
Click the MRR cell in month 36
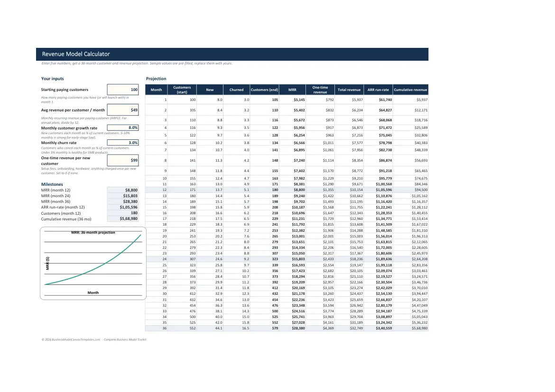(x=292, y=328)
